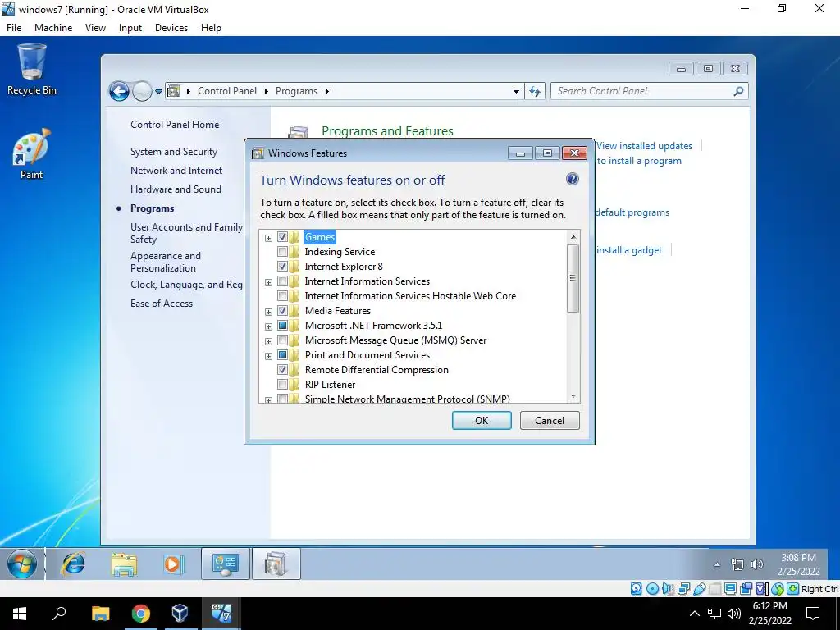Open the VirtualBox Input menu
Screen dimensions: 840x630
coord(130,28)
